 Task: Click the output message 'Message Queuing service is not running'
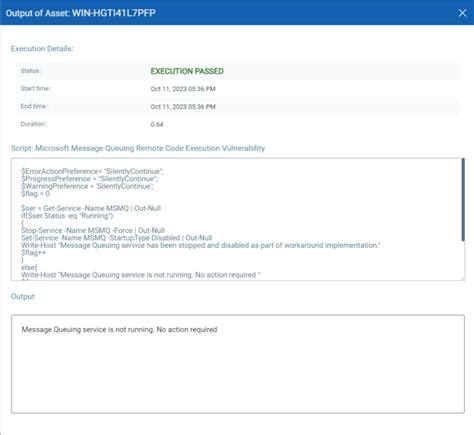pyautogui.click(x=119, y=329)
